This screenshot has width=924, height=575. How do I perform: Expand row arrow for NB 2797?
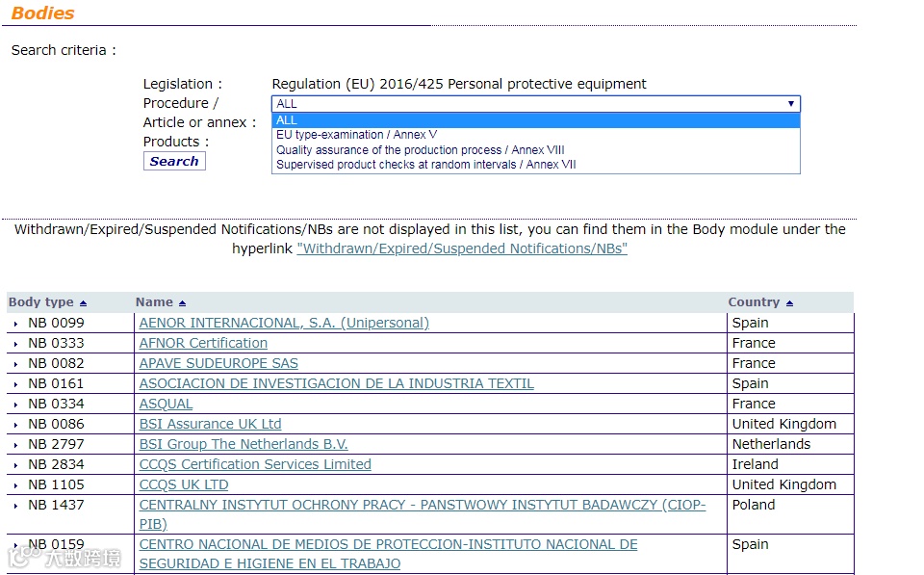pos(16,445)
